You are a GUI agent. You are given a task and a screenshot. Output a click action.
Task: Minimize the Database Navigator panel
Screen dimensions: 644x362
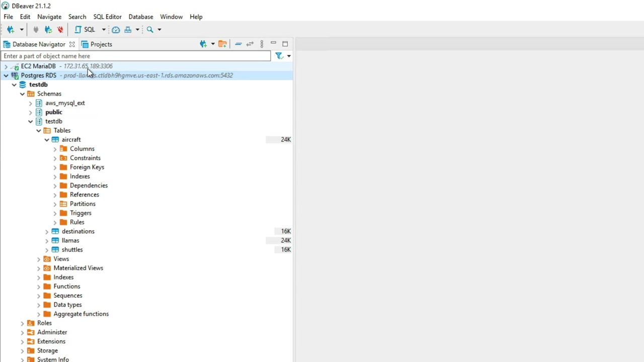pyautogui.click(x=274, y=44)
